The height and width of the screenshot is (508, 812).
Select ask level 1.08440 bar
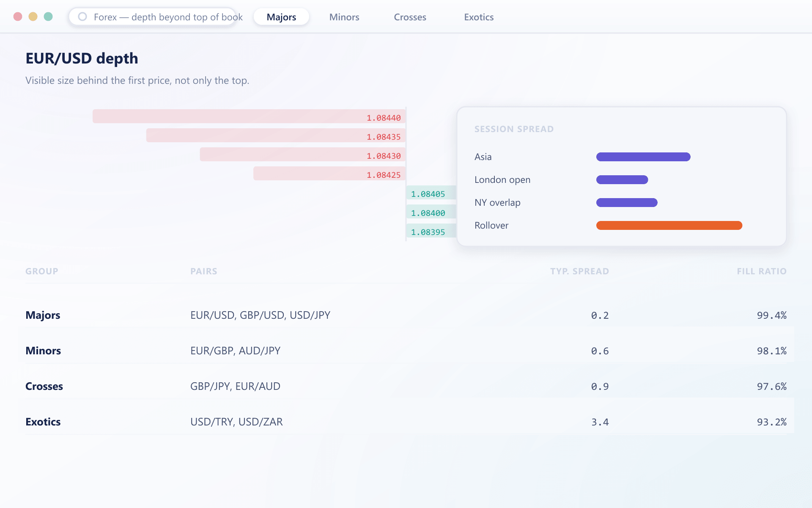249,116
